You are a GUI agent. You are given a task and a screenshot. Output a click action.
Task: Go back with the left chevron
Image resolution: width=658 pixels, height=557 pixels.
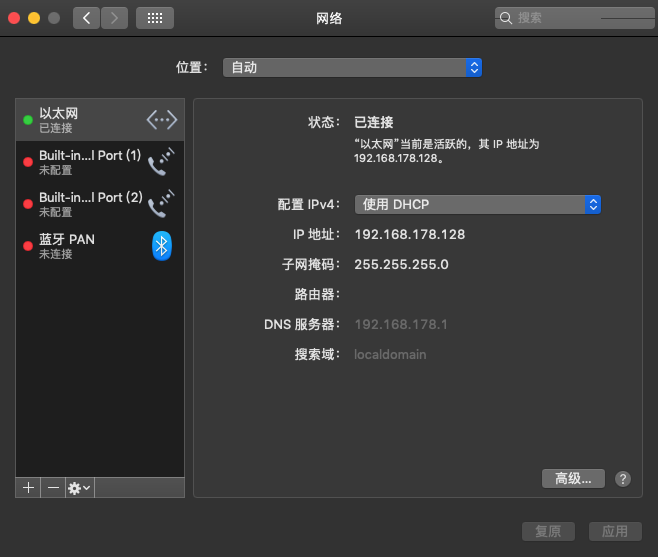87,18
